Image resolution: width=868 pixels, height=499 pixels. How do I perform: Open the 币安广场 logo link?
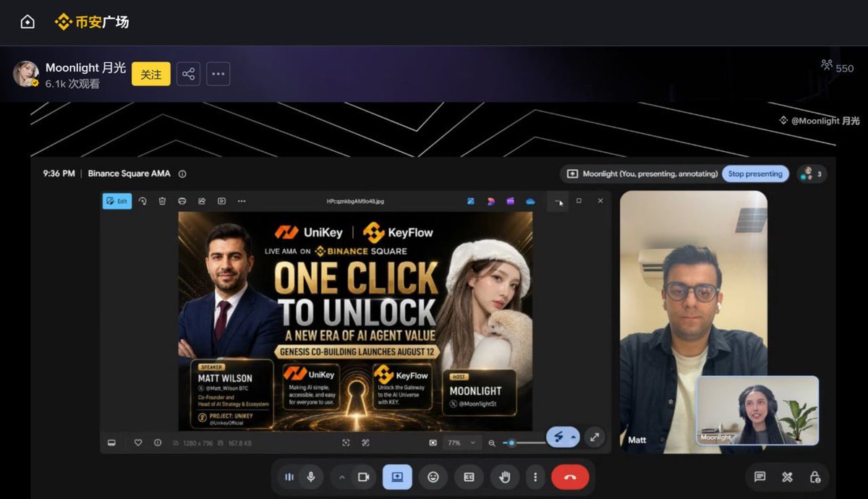pyautogui.click(x=92, y=22)
